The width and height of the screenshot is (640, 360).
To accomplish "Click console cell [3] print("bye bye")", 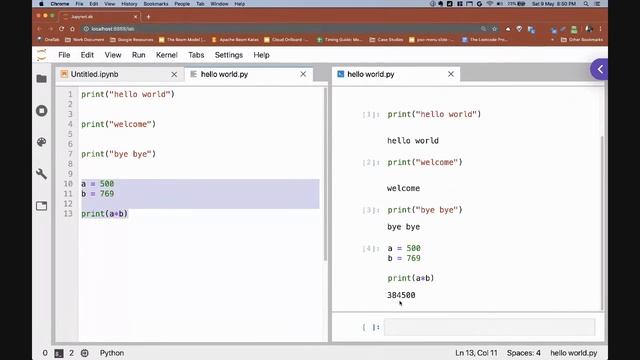I will [425, 210].
